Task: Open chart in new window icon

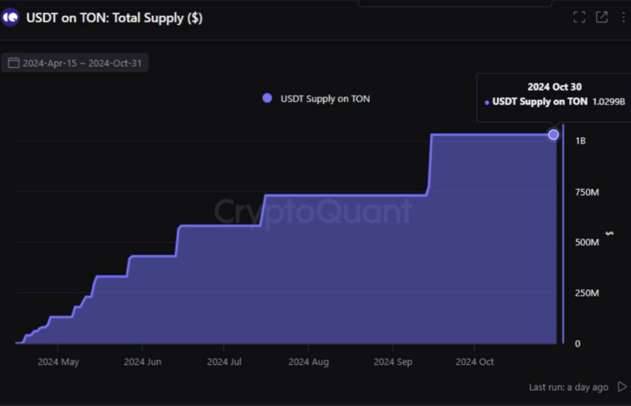Action: (602, 17)
